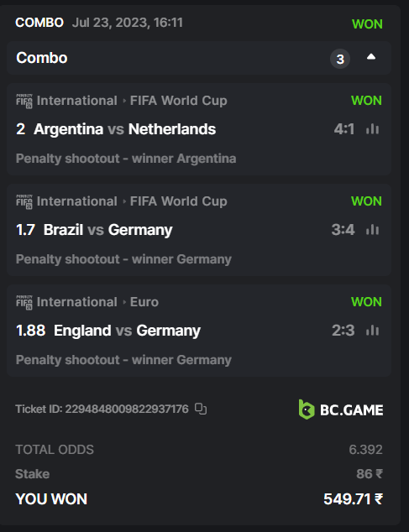Select the FIFA World Cup breadcrumb in first bet
The image size is (409, 532).
tap(179, 101)
